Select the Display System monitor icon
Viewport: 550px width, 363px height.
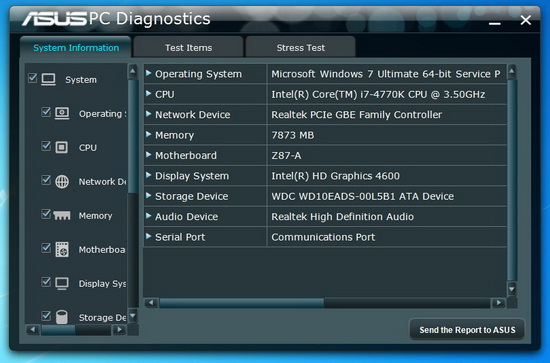pyautogui.click(x=62, y=283)
